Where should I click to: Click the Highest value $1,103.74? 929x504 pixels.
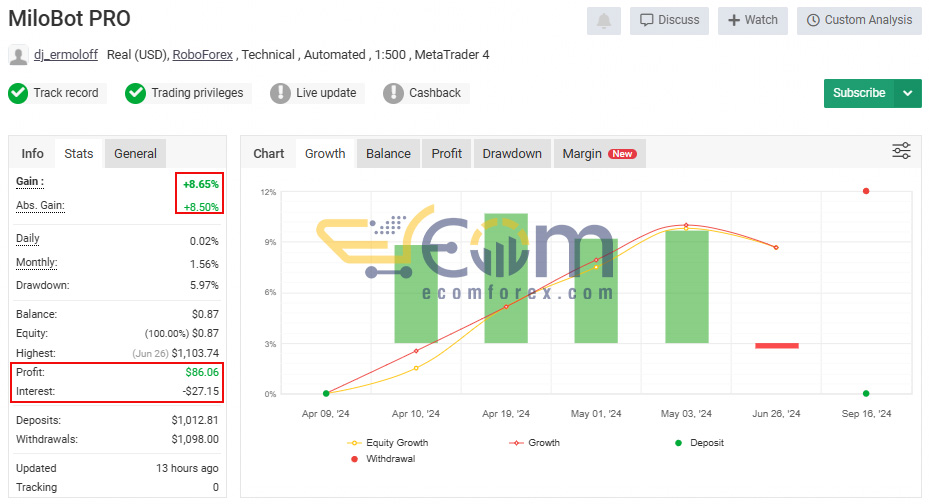click(x=195, y=353)
